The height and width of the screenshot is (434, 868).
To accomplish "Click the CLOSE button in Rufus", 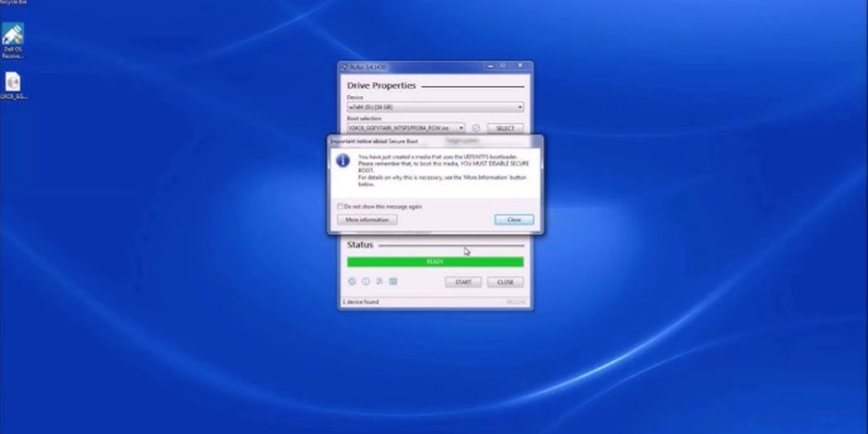I will [505, 283].
